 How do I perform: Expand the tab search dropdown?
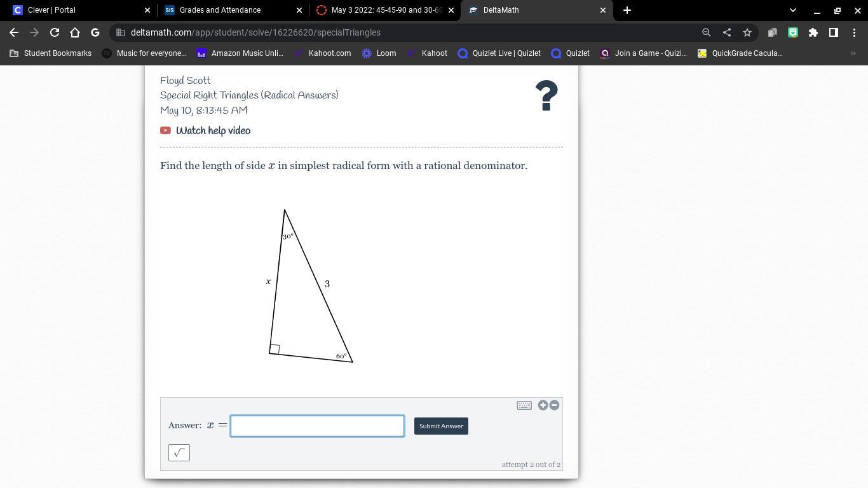[x=792, y=10]
